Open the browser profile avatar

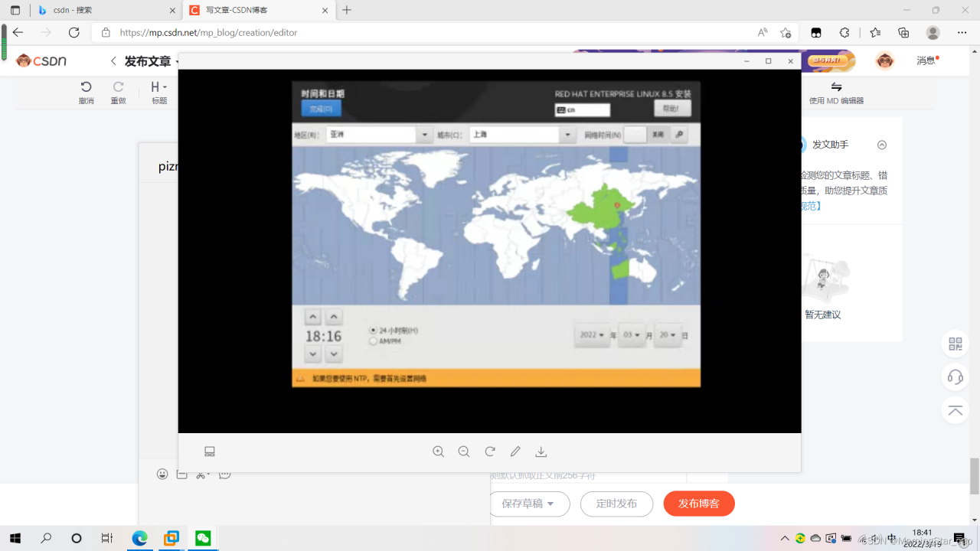933,32
